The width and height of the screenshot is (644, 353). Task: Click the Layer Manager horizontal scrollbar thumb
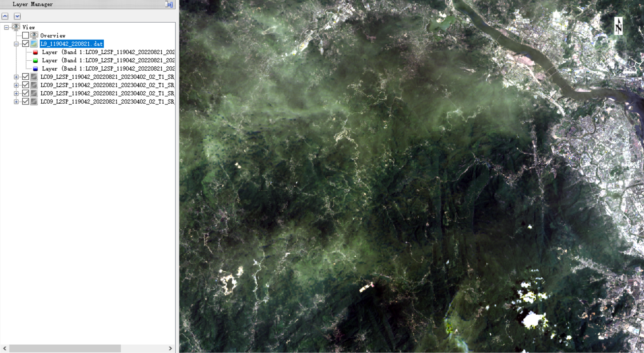65,348
